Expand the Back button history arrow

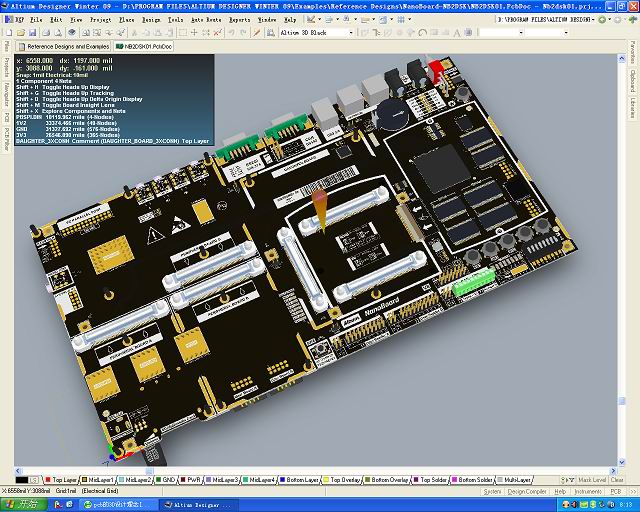coord(609,20)
